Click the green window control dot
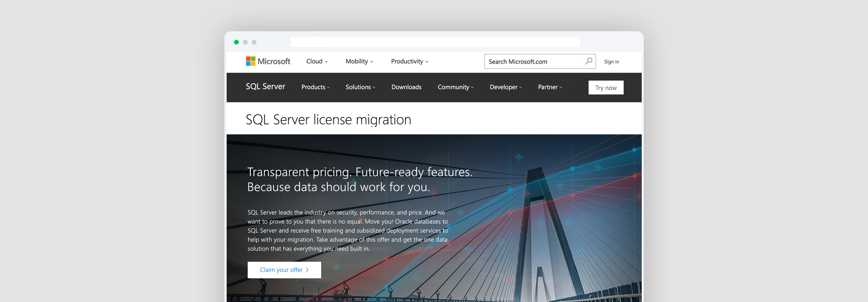868x302 pixels. click(236, 42)
